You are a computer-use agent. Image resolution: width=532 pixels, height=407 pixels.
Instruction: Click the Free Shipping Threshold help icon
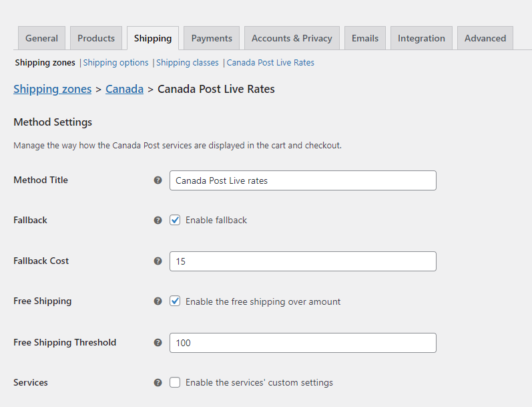[158, 342]
